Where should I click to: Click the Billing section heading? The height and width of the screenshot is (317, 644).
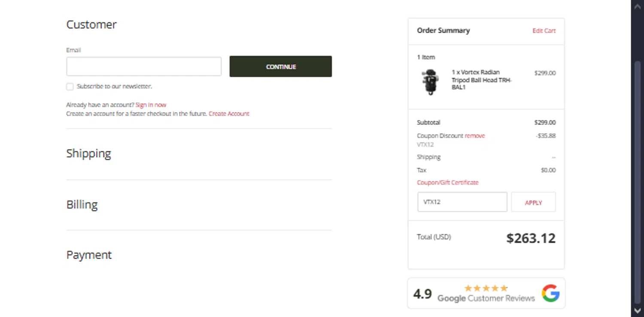point(82,205)
